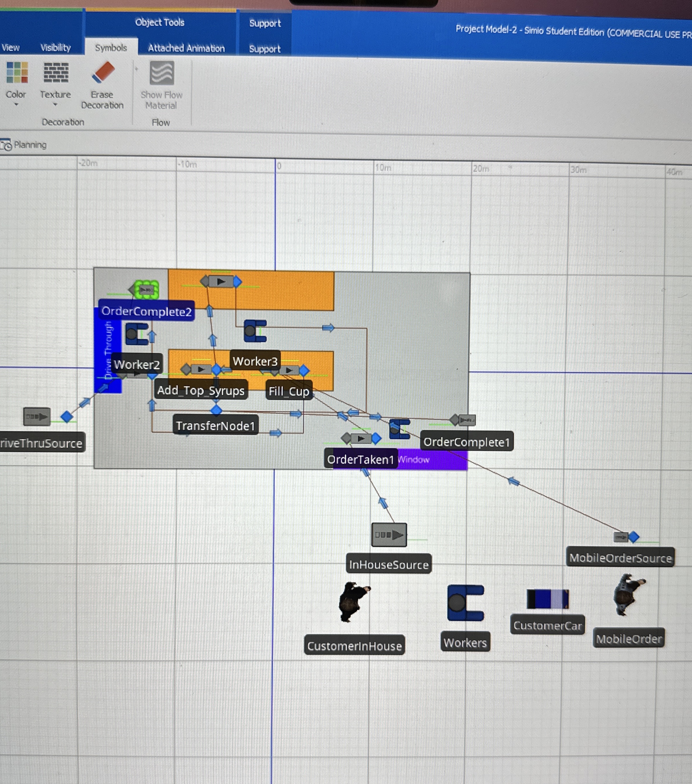The width and height of the screenshot is (692, 784).
Task: Open the Attached Animation tab
Action: pos(186,48)
